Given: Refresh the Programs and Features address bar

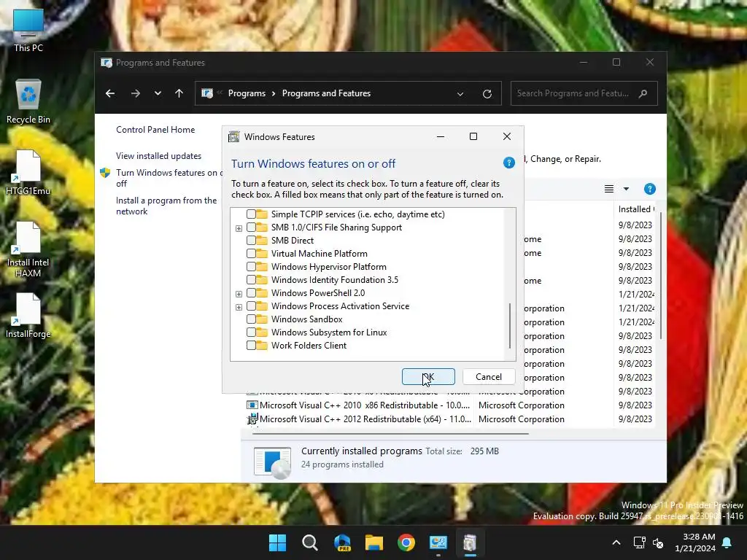Looking at the screenshot, I should (x=487, y=94).
